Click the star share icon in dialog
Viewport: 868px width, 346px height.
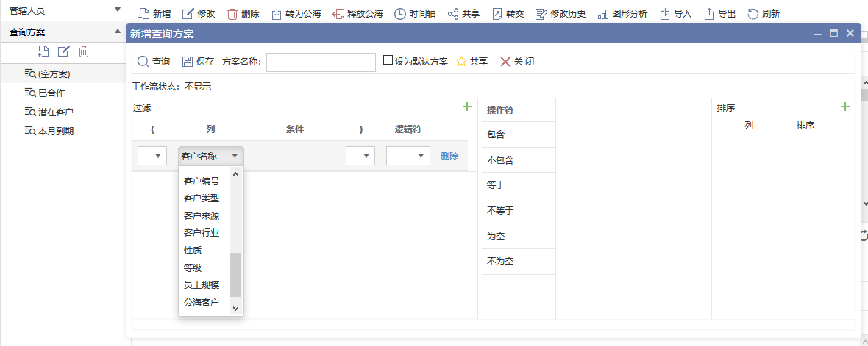(x=461, y=62)
